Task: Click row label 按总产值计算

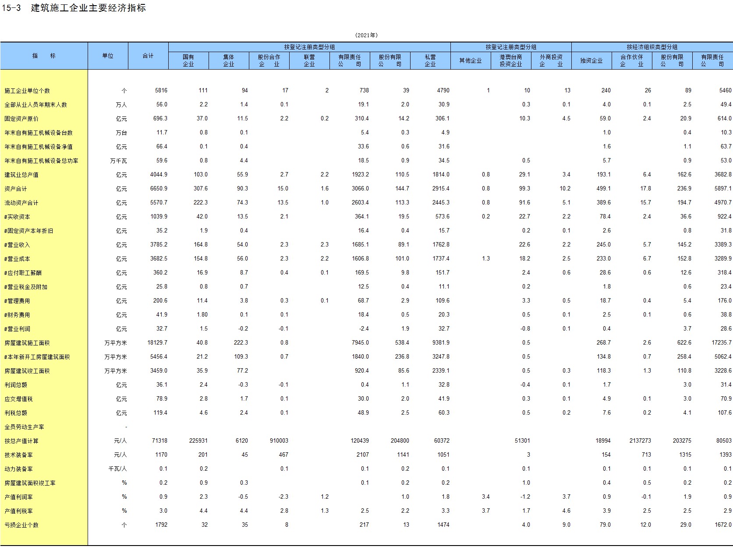Action: (x=21, y=441)
